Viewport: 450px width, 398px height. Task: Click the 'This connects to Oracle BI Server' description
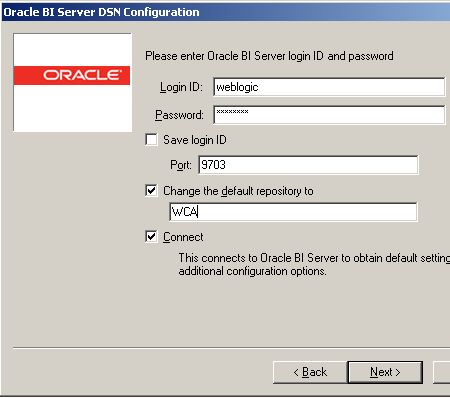(x=314, y=264)
